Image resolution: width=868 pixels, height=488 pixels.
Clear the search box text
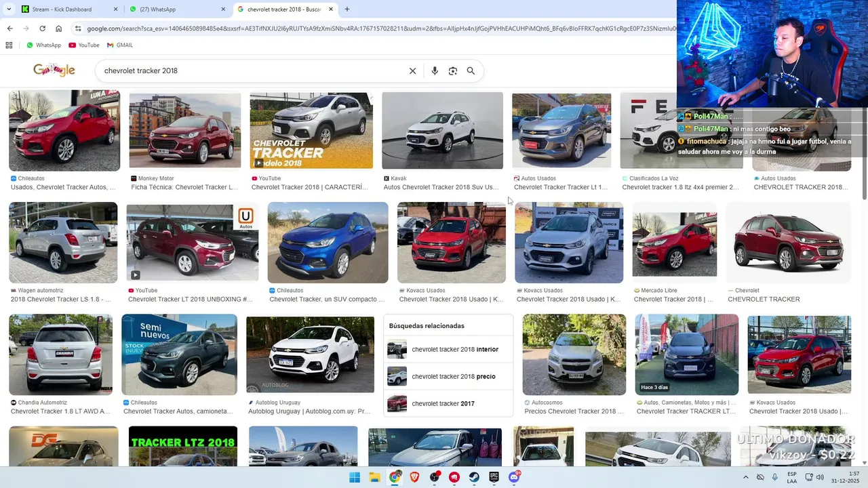(412, 70)
